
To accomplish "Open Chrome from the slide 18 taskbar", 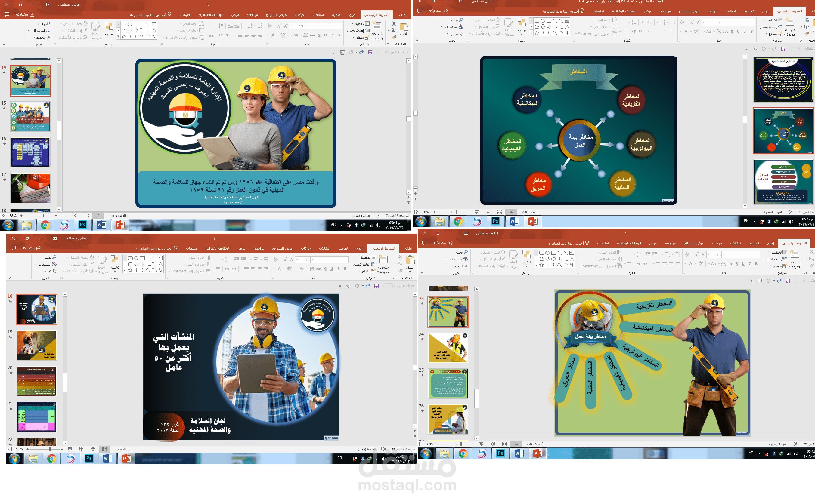I will [52, 459].
